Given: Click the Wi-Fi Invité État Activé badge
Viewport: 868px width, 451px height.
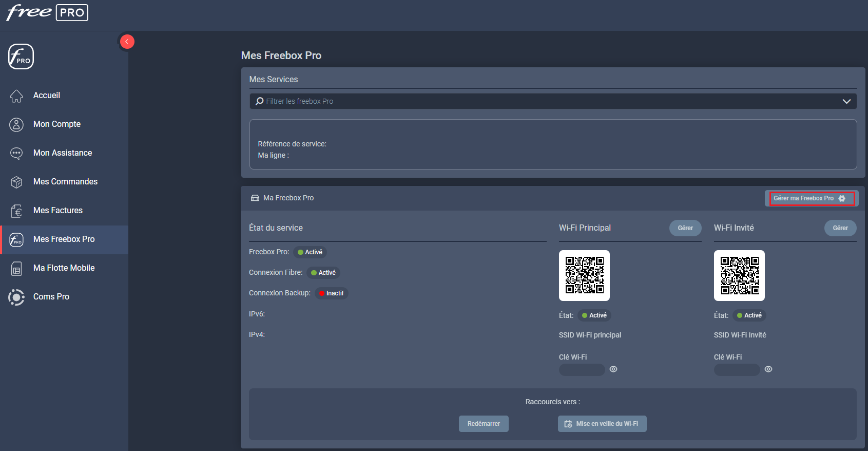Looking at the screenshot, I should tap(749, 315).
